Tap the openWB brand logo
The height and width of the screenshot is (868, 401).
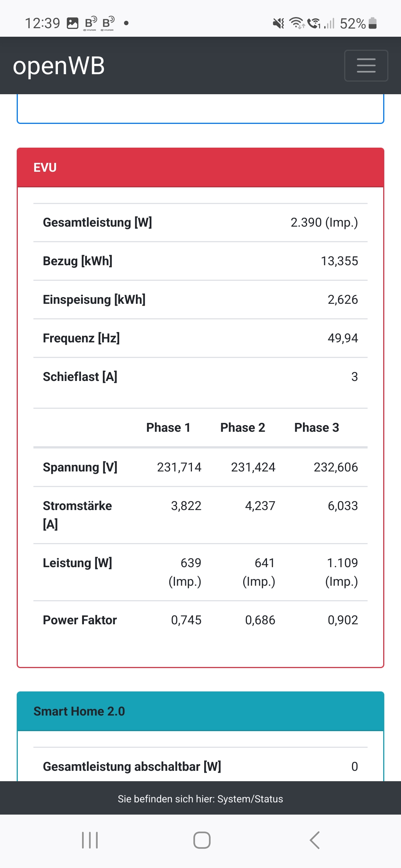pos(59,66)
